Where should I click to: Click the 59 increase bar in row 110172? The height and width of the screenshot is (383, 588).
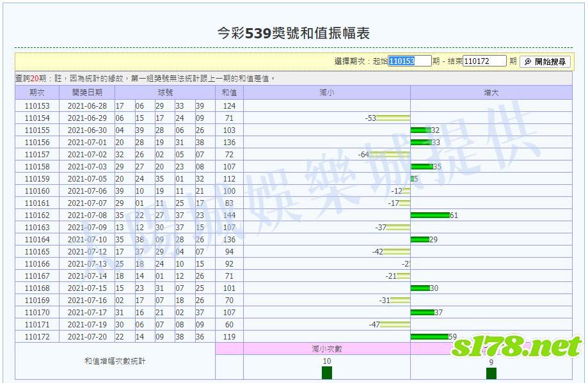click(429, 336)
